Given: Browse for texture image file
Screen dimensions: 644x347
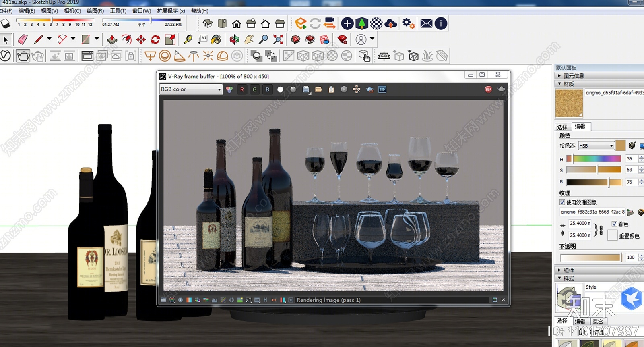Looking at the screenshot, I should pos(630,212).
